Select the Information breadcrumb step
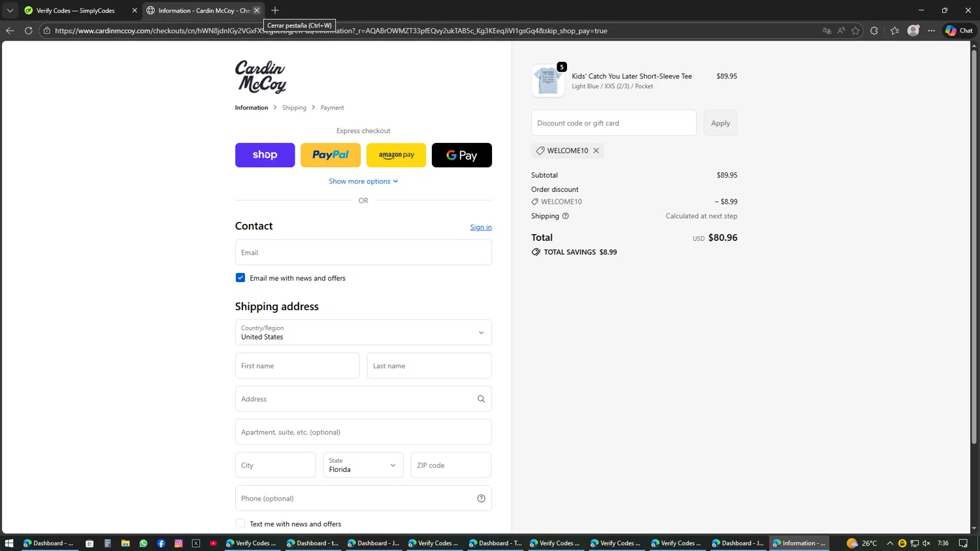Image resolution: width=980 pixels, height=551 pixels. [x=252, y=108]
